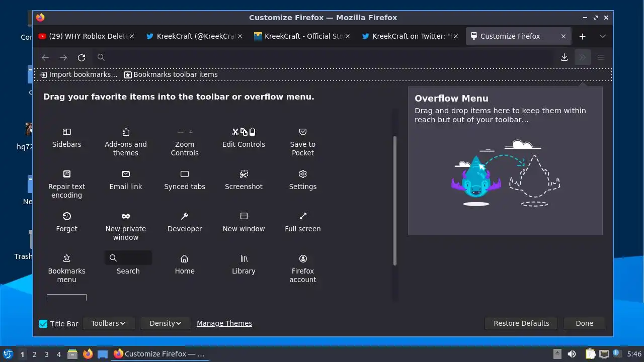The height and width of the screenshot is (362, 644).
Task: Close the Customize Firefox tab
Action: click(x=563, y=36)
